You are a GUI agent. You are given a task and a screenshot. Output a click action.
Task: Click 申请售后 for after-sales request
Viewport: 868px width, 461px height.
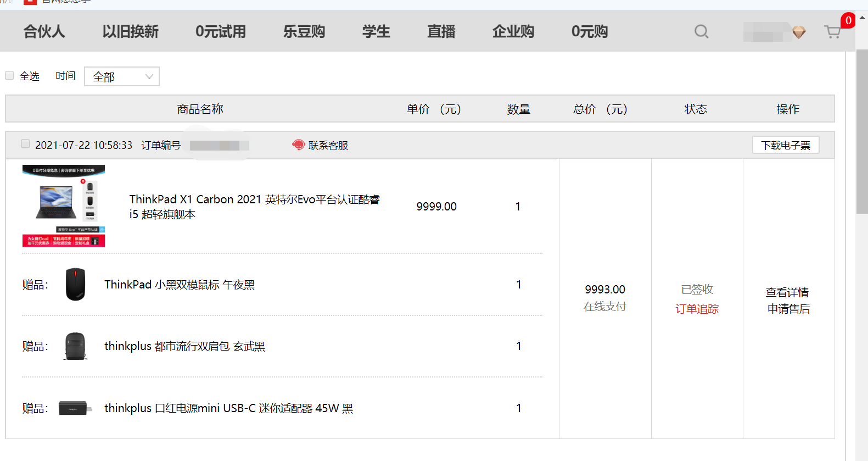pos(788,309)
